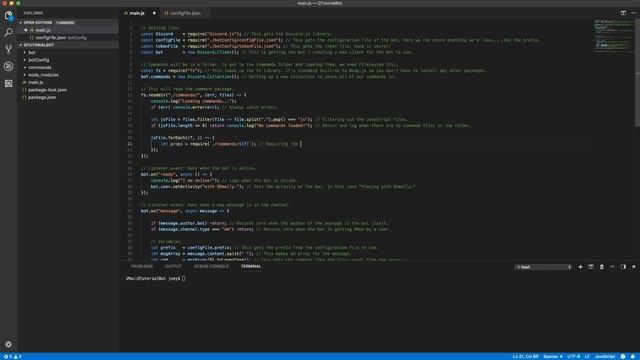Maximize the panel with up chevron

pyautogui.click(x=612, y=267)
